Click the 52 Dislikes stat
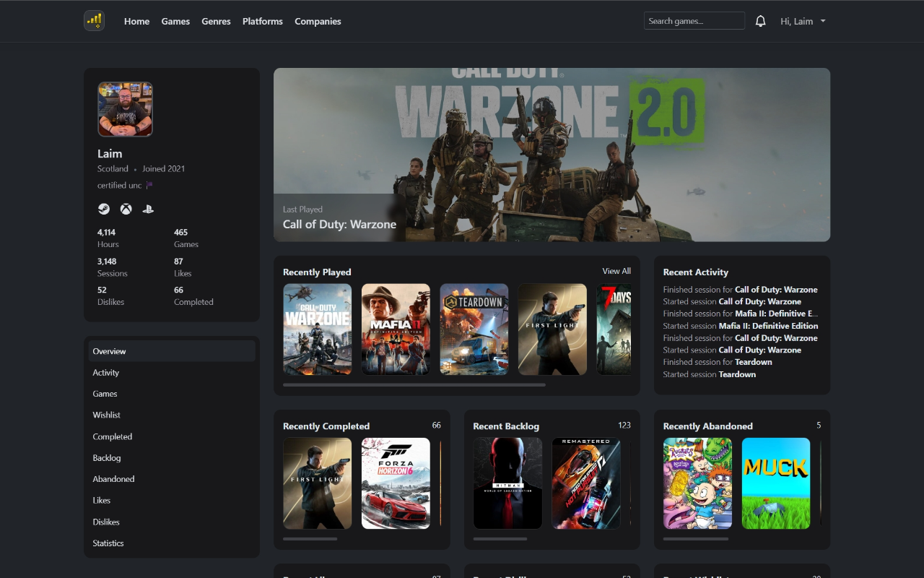Image resolution: width=924 pixels, height=578 pixels. pos(110,296)
